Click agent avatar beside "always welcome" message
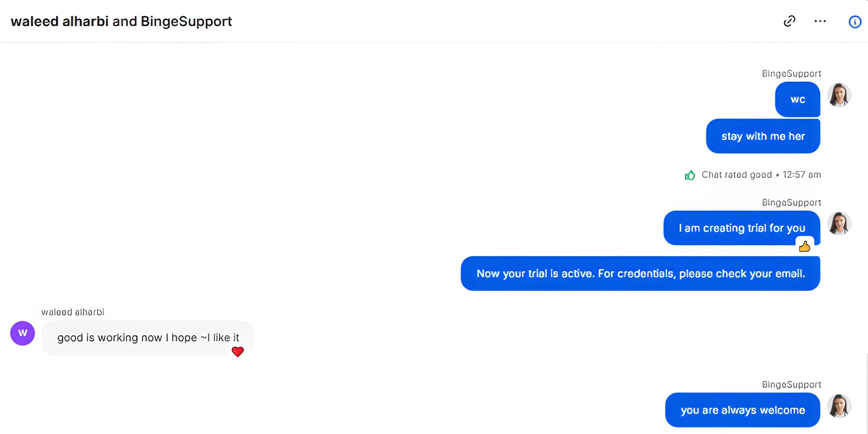 pyautogui.click(x=839, y=406)
